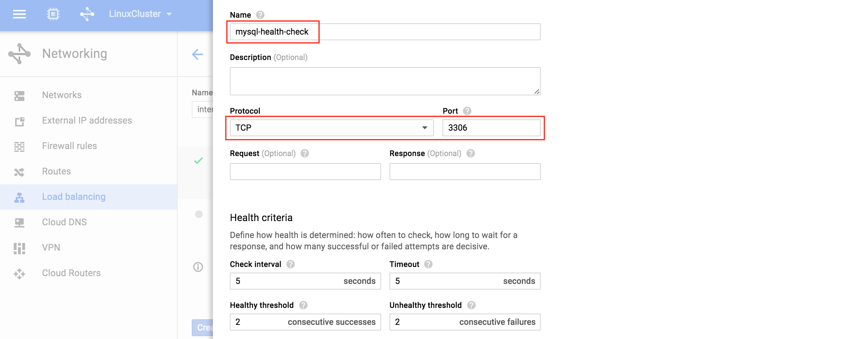The height and width of the screenshot is (339, 868).
Task: Click help icon beside Port label
Action: 467,111
